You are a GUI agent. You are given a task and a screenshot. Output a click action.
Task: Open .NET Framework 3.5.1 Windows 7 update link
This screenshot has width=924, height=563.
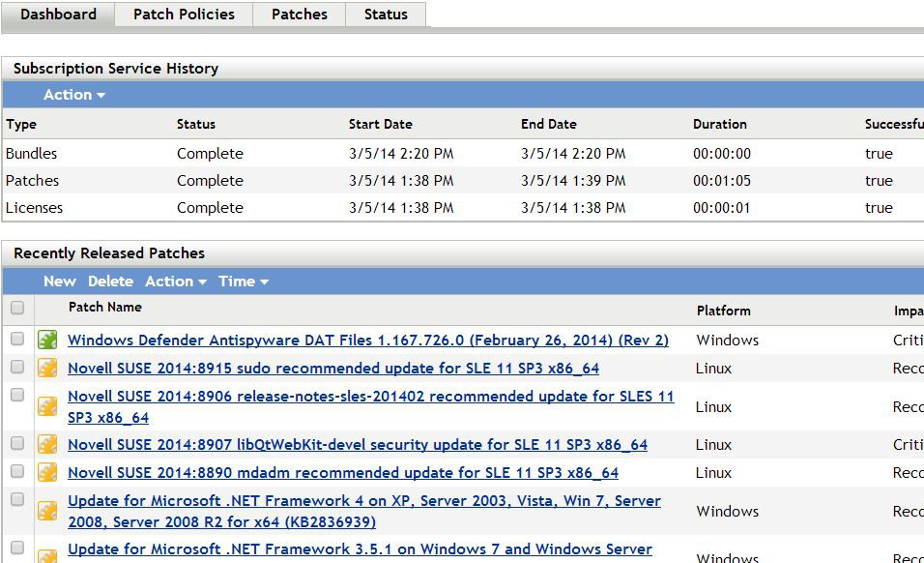(x=361, y=549)
